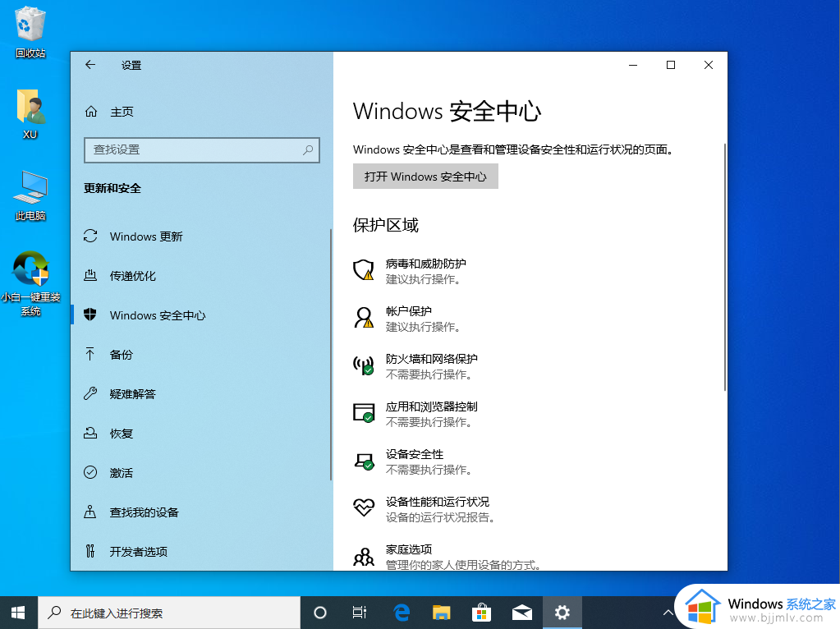Open the home (主页) icon
840x629 pixels.
91,112
